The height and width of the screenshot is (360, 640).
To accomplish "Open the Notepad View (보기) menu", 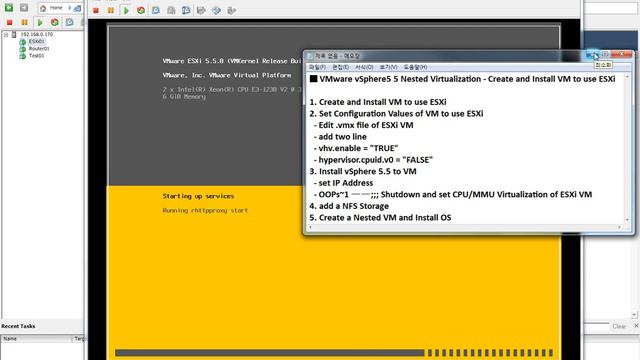I will pos(388,67).
